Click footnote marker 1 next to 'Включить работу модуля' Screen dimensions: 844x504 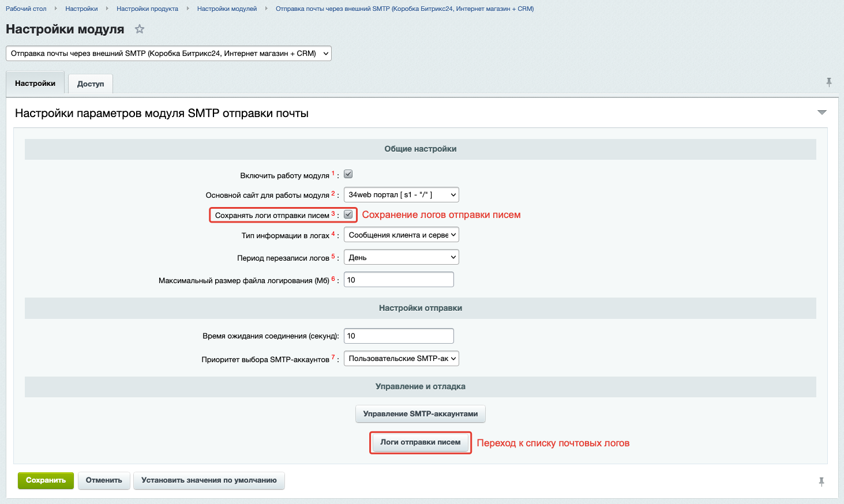[x=333, y=173]
